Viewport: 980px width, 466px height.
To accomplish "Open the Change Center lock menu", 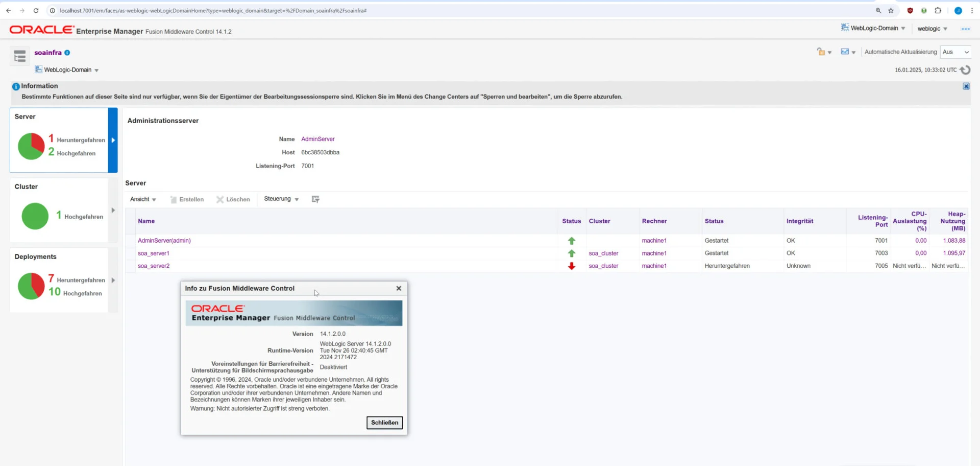I will tap(824, 52).
